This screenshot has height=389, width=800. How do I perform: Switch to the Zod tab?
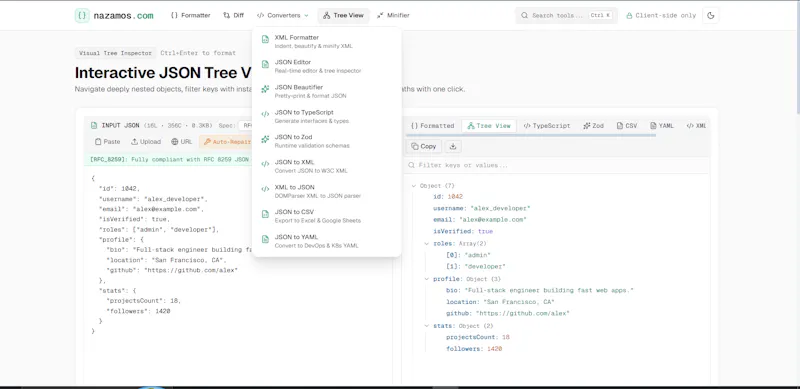coord(593,126)
